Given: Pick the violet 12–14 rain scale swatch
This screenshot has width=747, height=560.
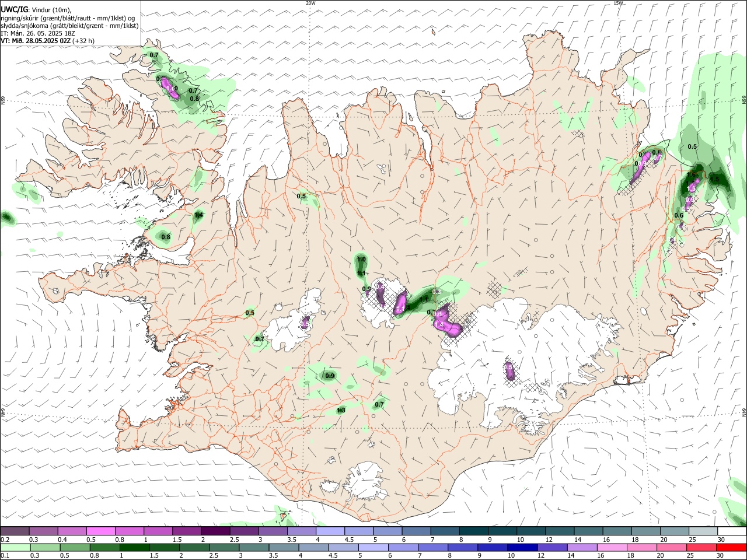Looking at the screenshot, I should coord(553,548).
